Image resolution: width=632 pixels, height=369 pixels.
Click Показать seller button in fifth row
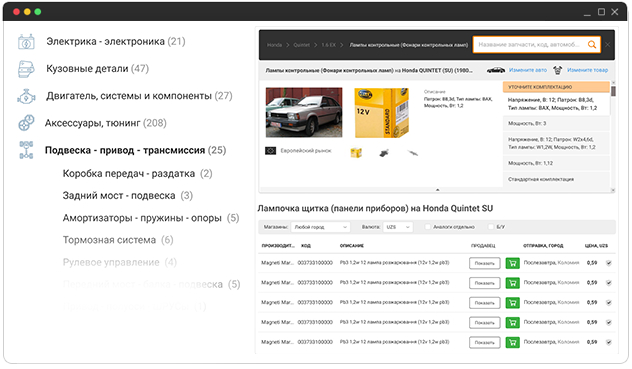point(484,342)
